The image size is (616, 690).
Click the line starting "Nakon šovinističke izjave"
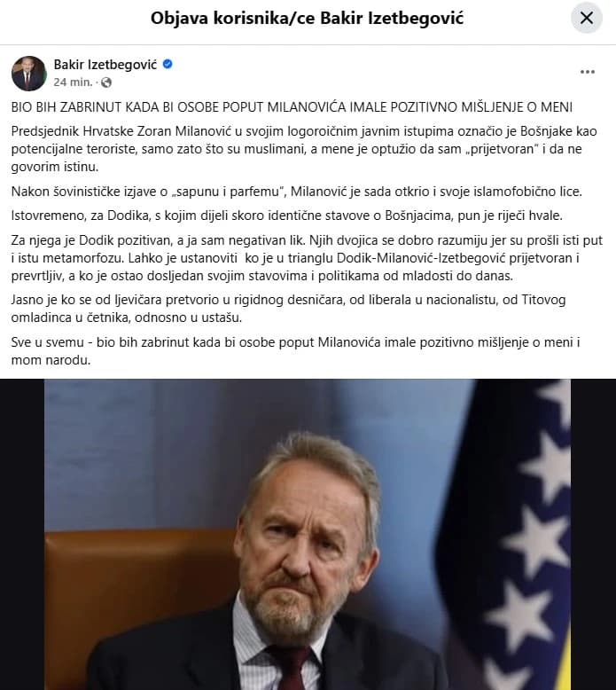(x=297, y=192)
